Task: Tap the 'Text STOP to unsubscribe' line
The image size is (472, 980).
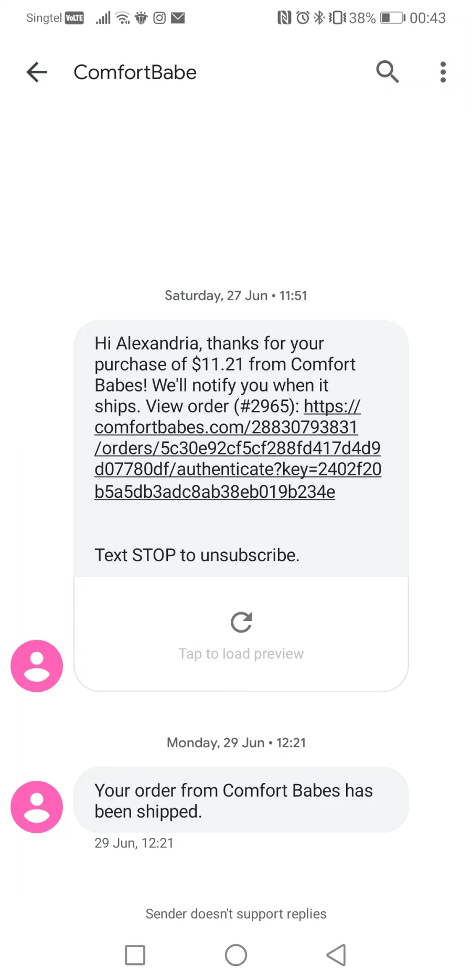Action: [197, 555]
